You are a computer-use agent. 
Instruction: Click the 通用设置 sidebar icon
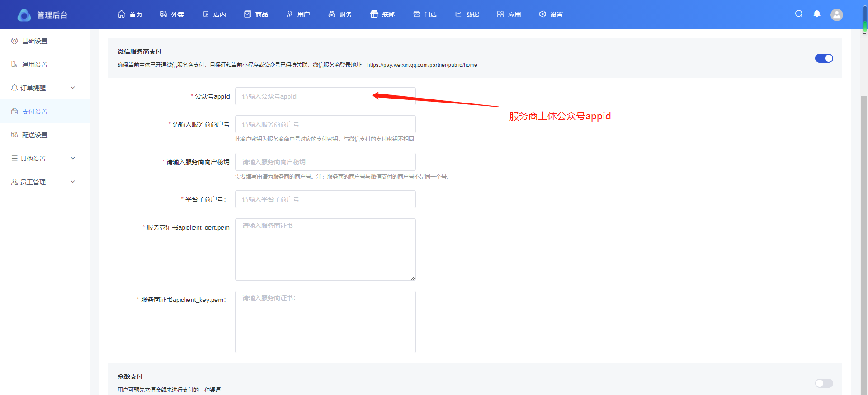click(14, 64)
